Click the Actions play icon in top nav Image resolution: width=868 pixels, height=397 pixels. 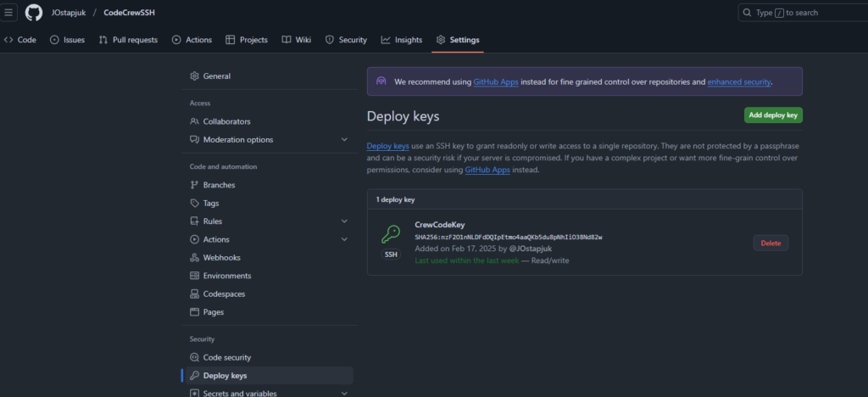176,40
